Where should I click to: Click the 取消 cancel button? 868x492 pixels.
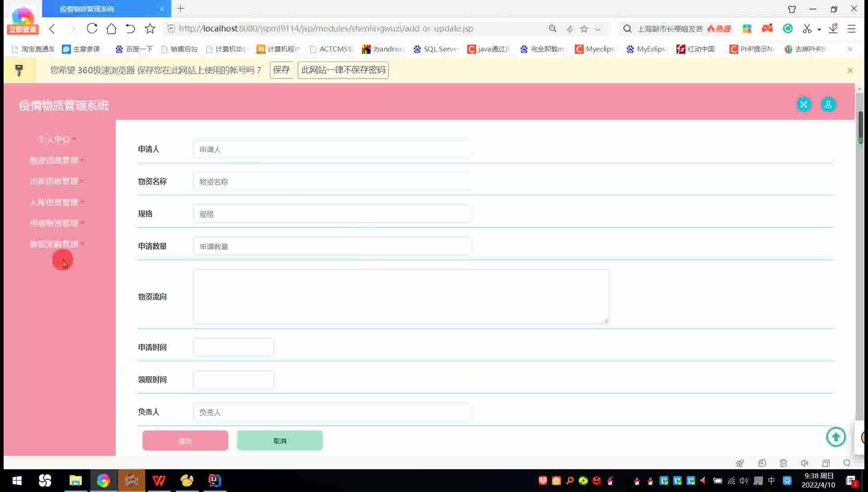click(x=279, y=440)
